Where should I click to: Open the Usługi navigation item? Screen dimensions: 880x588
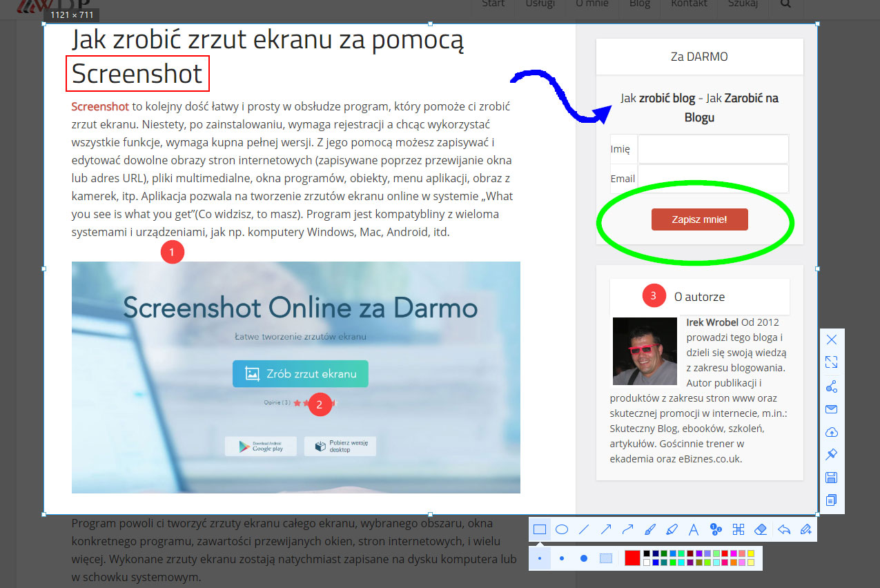[x=540, y=3]
